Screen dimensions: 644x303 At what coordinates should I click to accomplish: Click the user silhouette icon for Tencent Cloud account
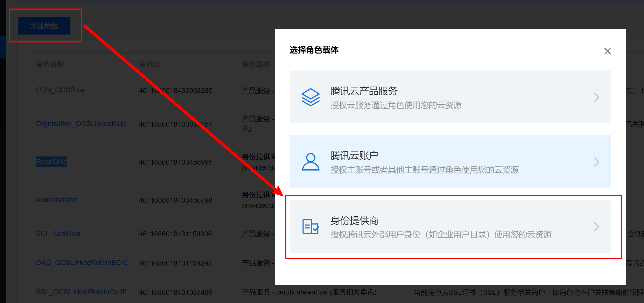pyautogui.click(x=310, y=162)
